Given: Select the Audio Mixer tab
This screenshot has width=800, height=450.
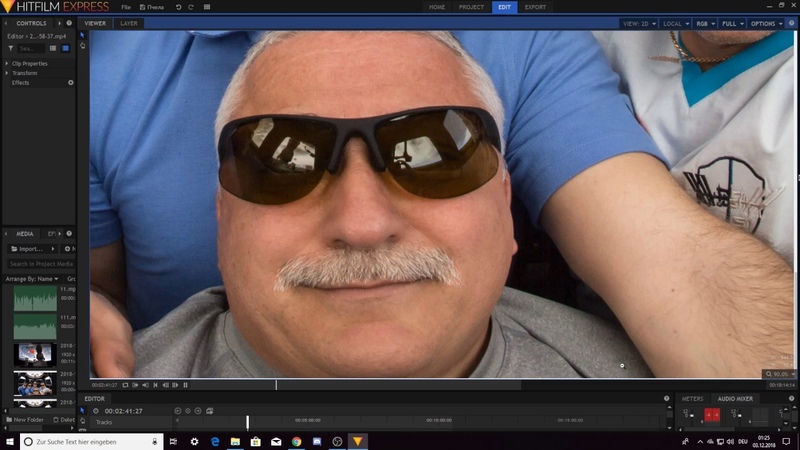Looking at the screenshot, I should 735,398.
